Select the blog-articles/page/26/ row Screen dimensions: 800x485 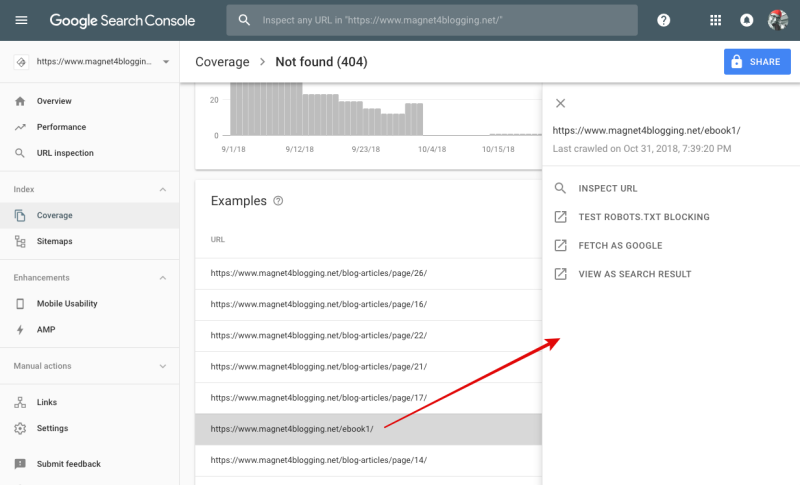pos(368,273)
